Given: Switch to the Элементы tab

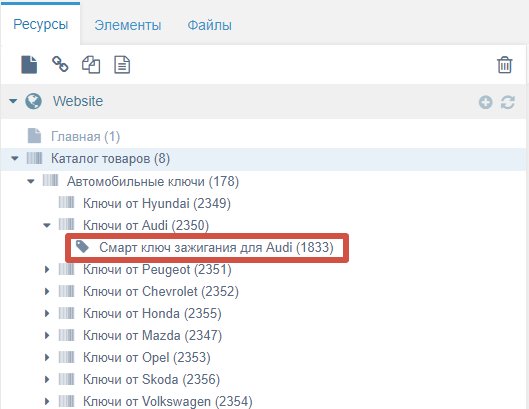Looking at the screenshot, I should coord(128,25).
